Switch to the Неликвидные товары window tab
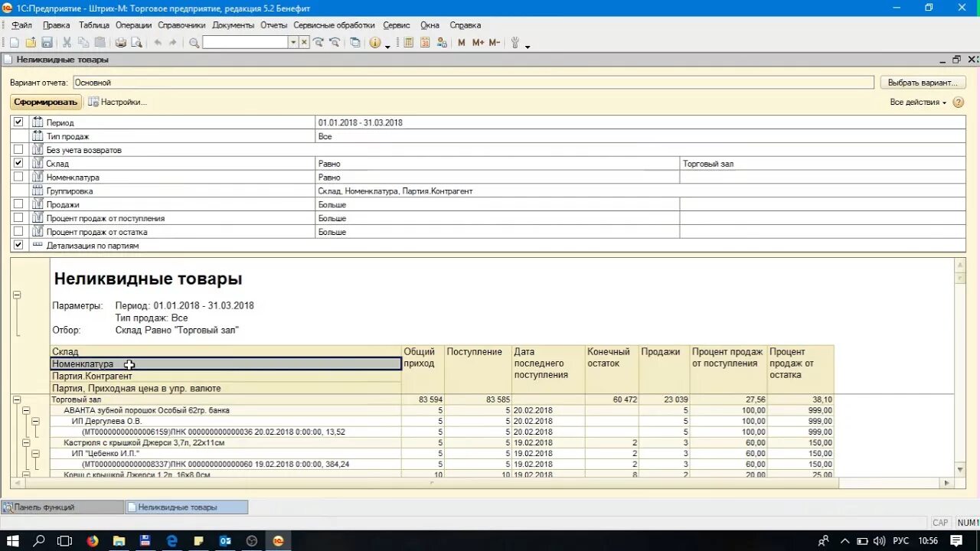 186,507
